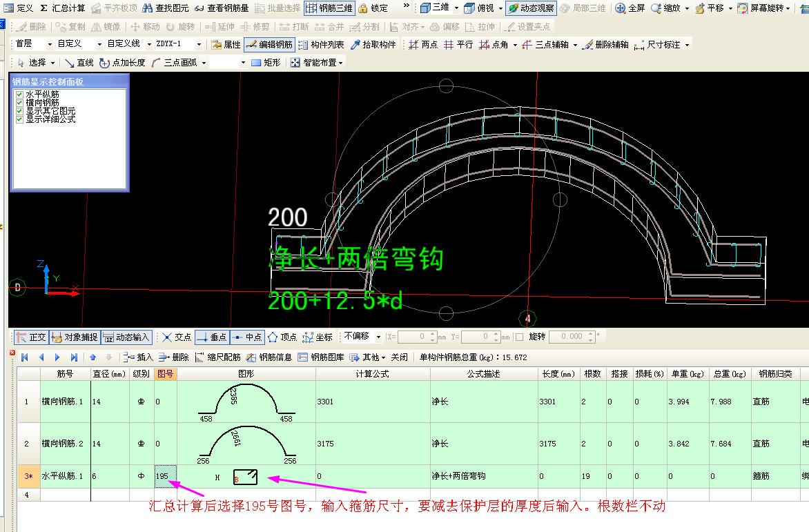
Task: Toggle the 旋转 rotate checkbox
Action: pos(520,337)
